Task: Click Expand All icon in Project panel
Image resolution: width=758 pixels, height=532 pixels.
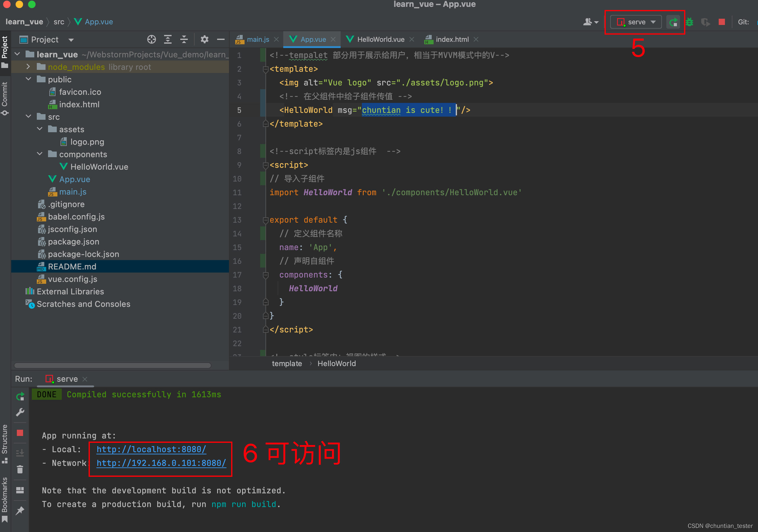Action: pyautogui.click(x=168, y=40)
